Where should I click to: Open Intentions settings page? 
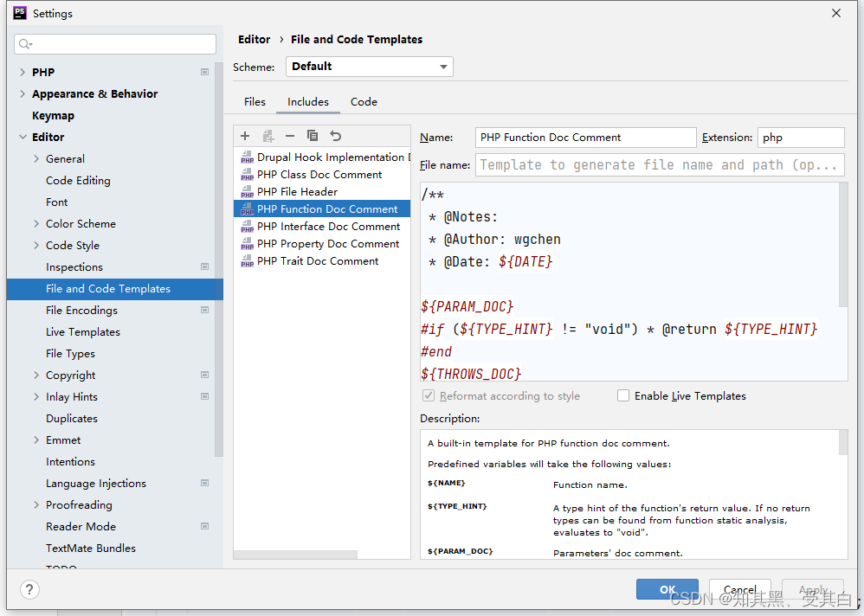70,461
